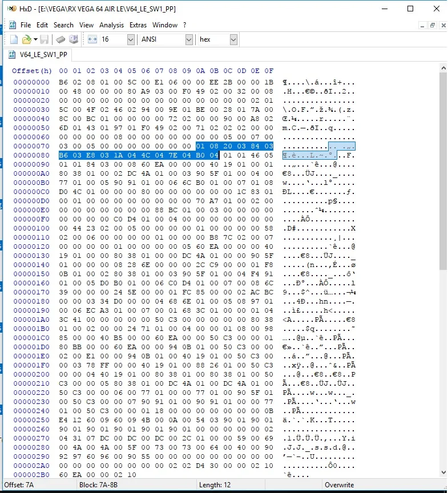The height and width of the screenshot is (493, 448).
Task: Open the ANSI charset dropdown
Action: 189,39
